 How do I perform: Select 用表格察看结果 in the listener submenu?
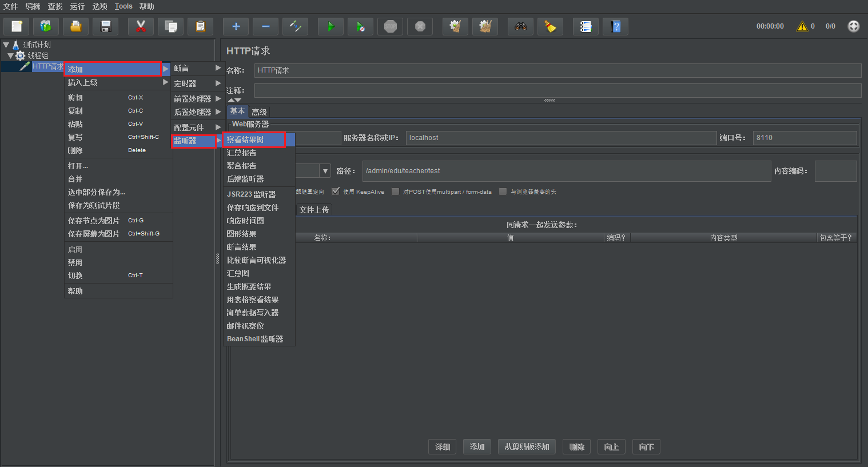tap(258, 300)
